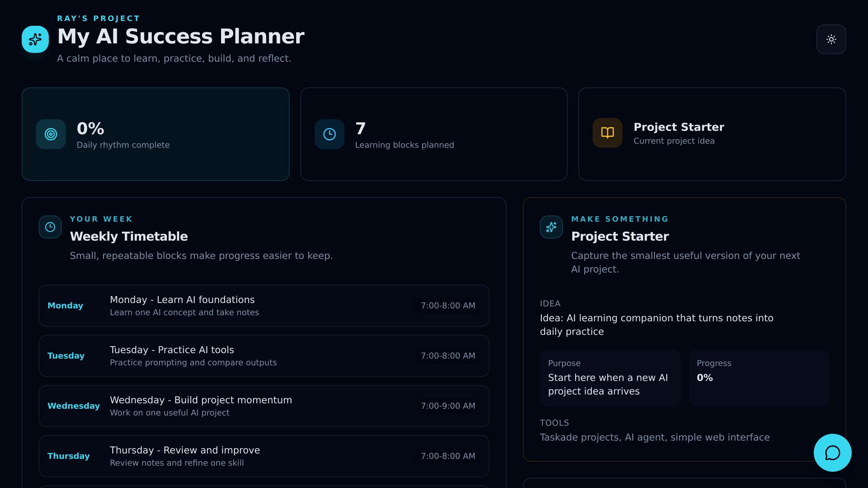868x488 pixels.
Task: Open the chat bubble floating button
Action: (x=832, y=453)
